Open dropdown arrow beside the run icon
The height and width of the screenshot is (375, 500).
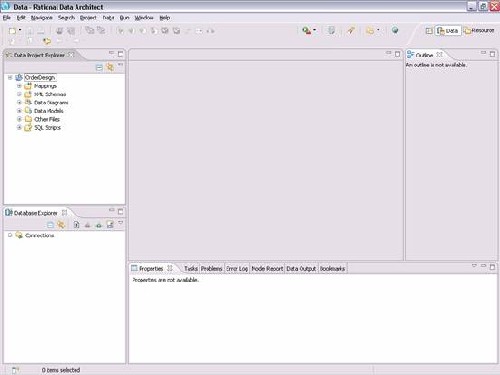[x=315, y=30]
